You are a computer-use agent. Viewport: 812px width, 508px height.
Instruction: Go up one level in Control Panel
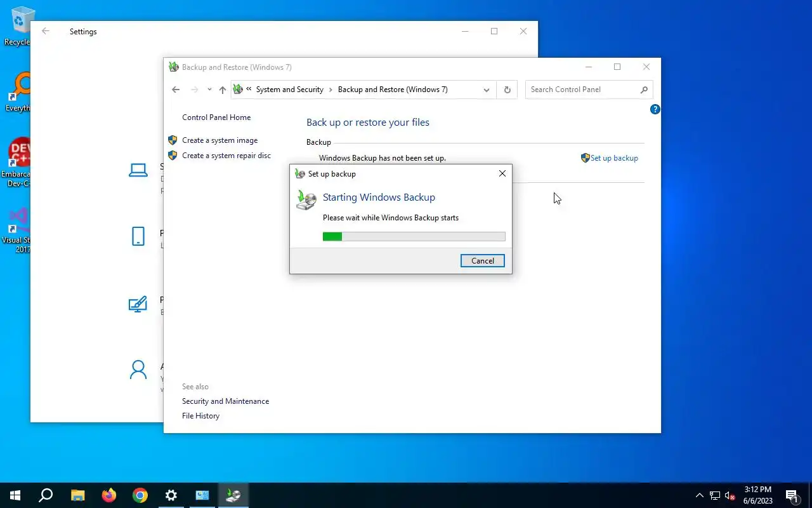(222, 90)
